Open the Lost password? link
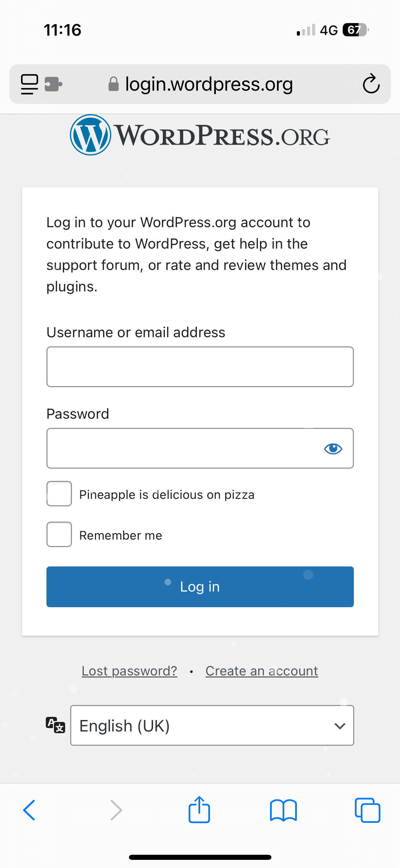 tap(130, 671)
